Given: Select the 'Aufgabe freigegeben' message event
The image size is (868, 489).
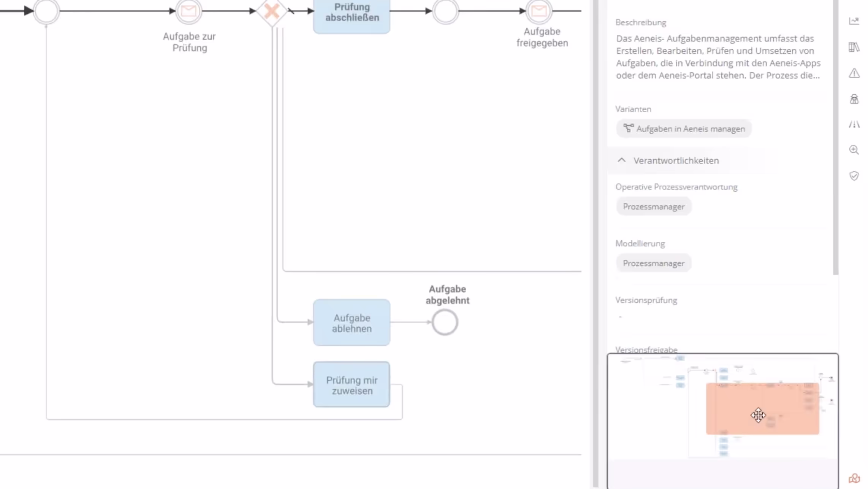Looking at the screenshot, I should (x=539, y=11).
